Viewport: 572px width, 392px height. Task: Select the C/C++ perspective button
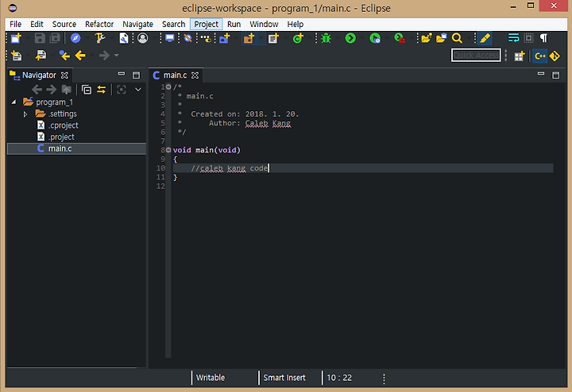coord(540,56)
